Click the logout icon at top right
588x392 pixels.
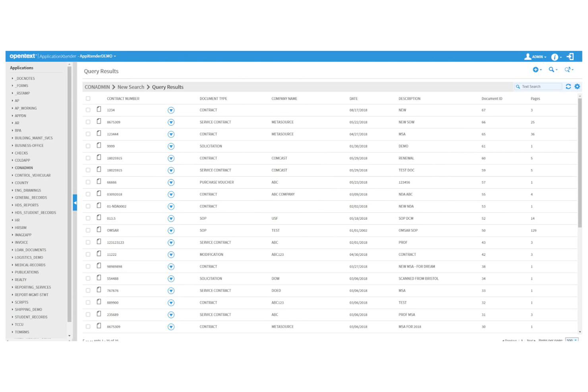point(571,56)
